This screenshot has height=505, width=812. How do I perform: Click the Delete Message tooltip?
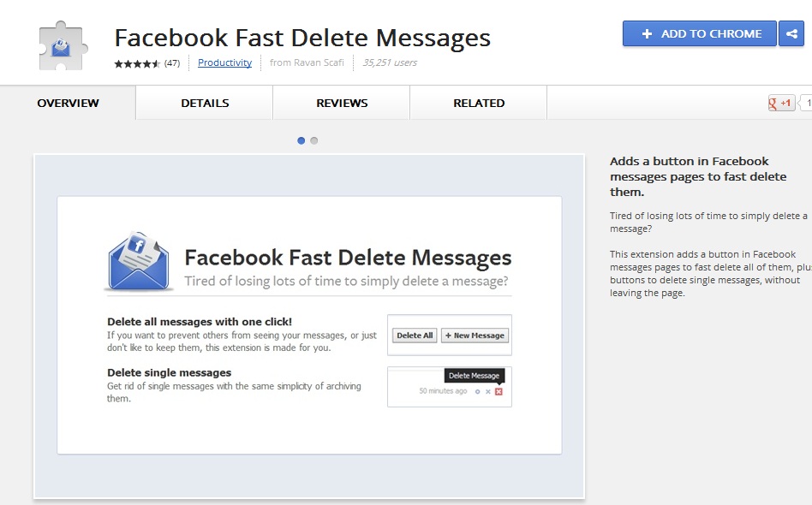click(x=474, y=376)
